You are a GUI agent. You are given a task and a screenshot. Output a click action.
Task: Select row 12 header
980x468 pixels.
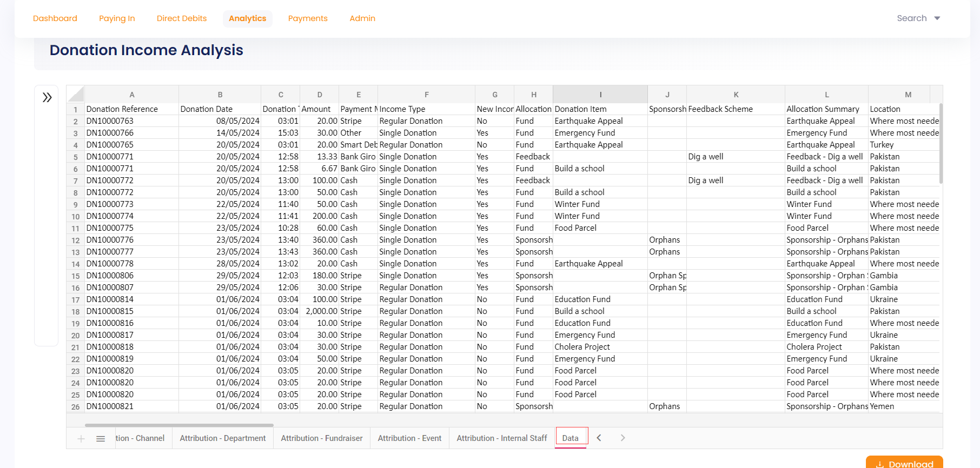[x=76, y=240]
